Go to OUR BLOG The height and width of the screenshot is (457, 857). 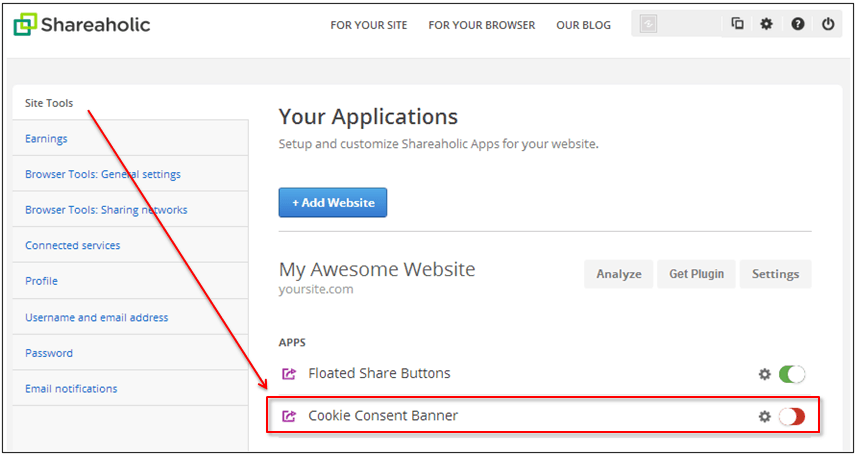[584, 25]
